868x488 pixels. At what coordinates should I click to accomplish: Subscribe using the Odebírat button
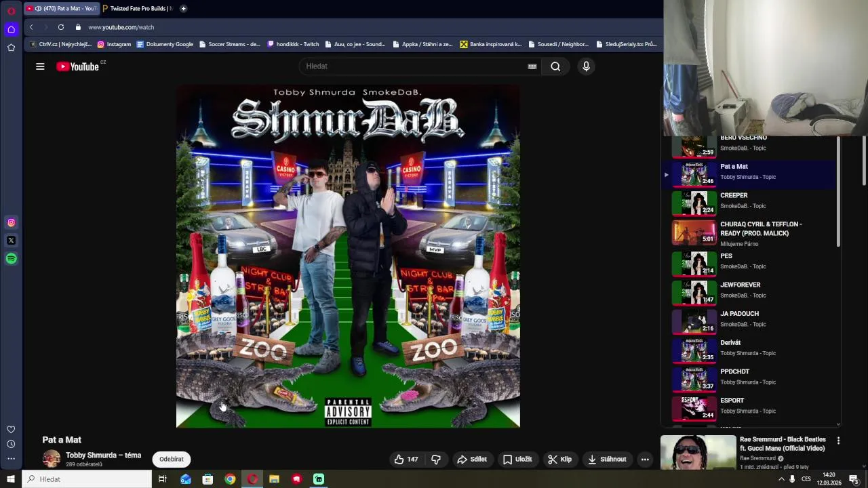click(172, 460)
